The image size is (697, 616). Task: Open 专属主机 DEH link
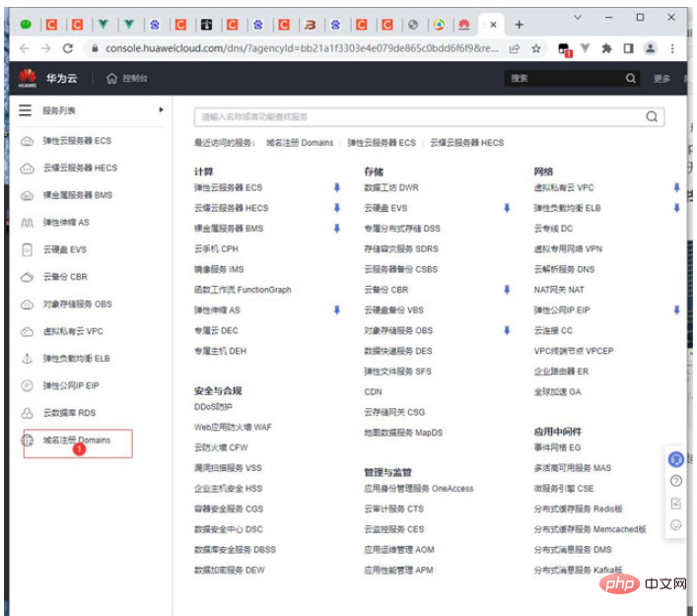(220, 351)
